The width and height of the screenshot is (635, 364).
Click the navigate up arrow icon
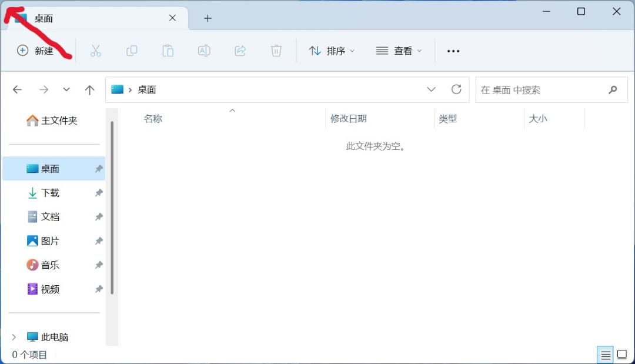coord(89,89)
